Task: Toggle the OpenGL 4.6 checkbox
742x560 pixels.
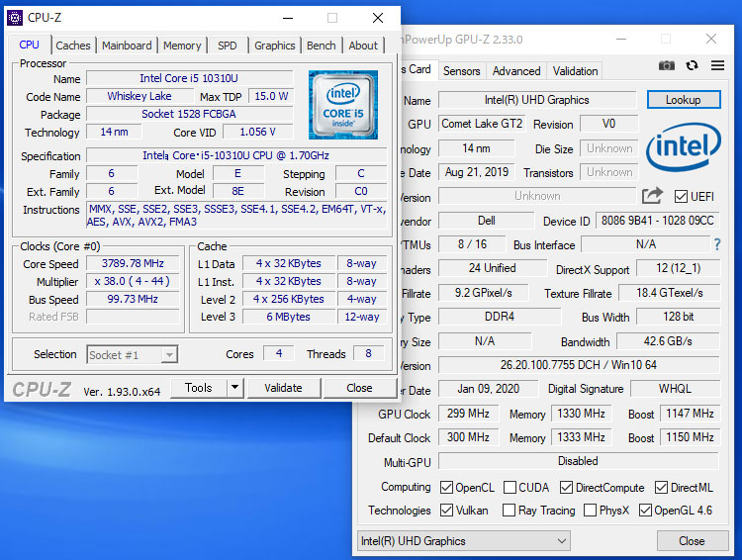Action: click(645, 510)
